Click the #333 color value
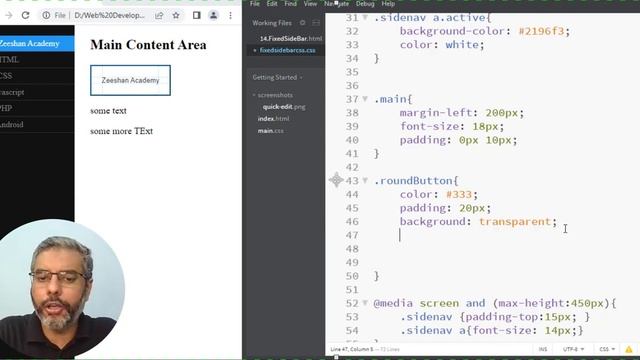640x360 pixels. tap(459, 194)
